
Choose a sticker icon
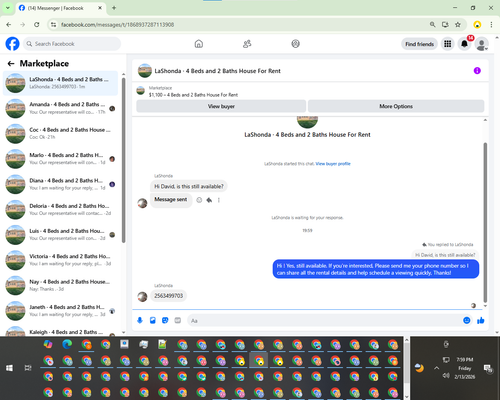(x=165, y=320)
